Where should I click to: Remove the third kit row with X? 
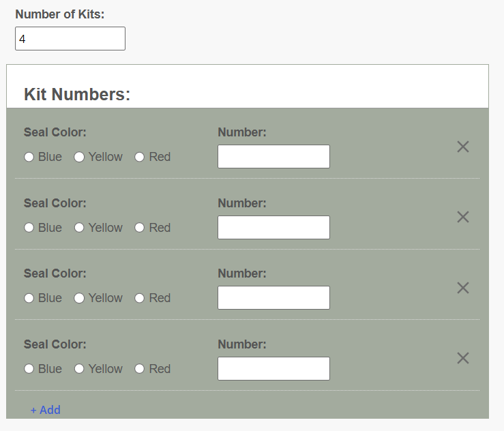click(463, 288)
